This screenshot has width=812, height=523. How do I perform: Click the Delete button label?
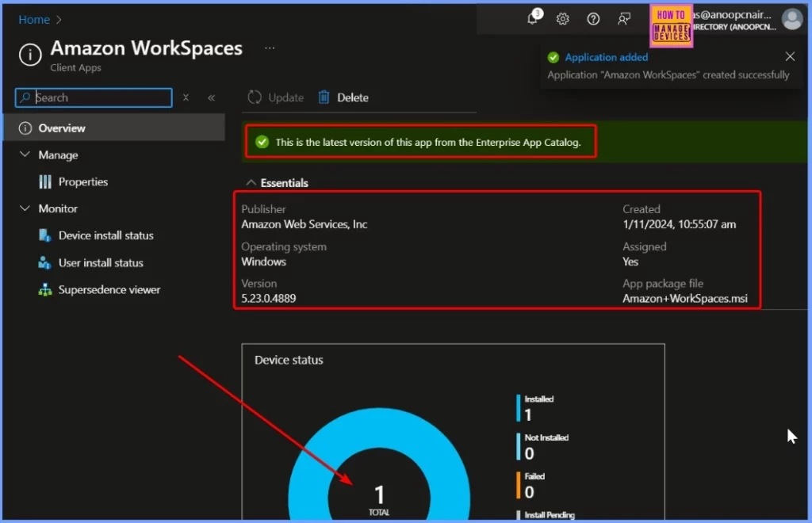pyautogui.click(x=353, y=97)
